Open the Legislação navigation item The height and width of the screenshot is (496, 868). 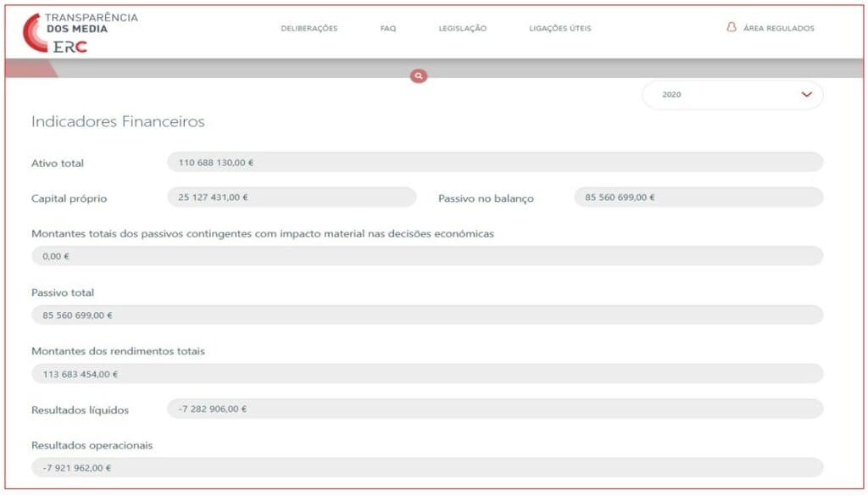click(x=462, y=29)
